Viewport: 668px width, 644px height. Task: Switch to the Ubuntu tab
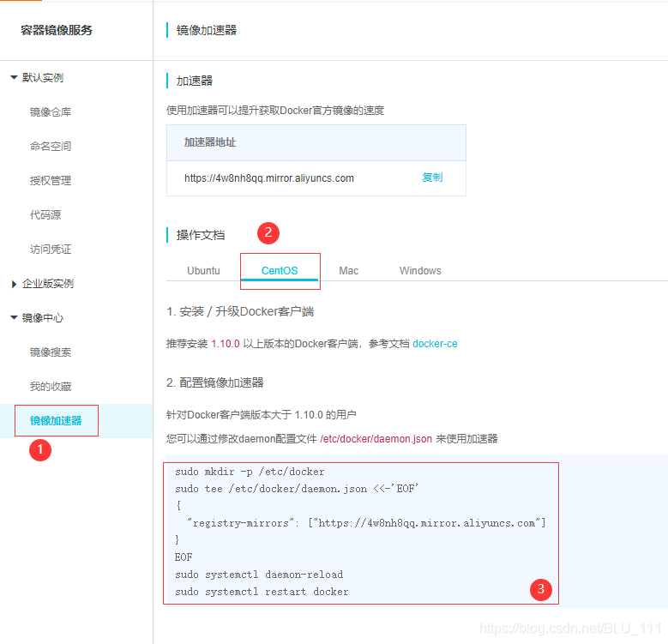[x=203, y=271]
